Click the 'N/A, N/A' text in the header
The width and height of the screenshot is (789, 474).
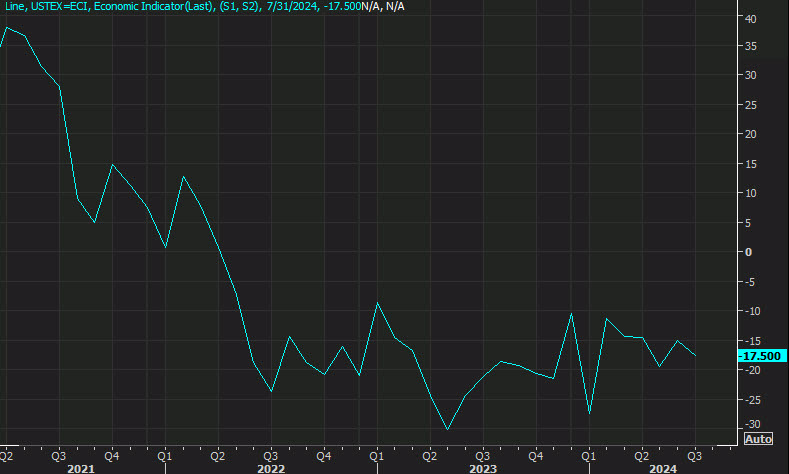[383, 7]
